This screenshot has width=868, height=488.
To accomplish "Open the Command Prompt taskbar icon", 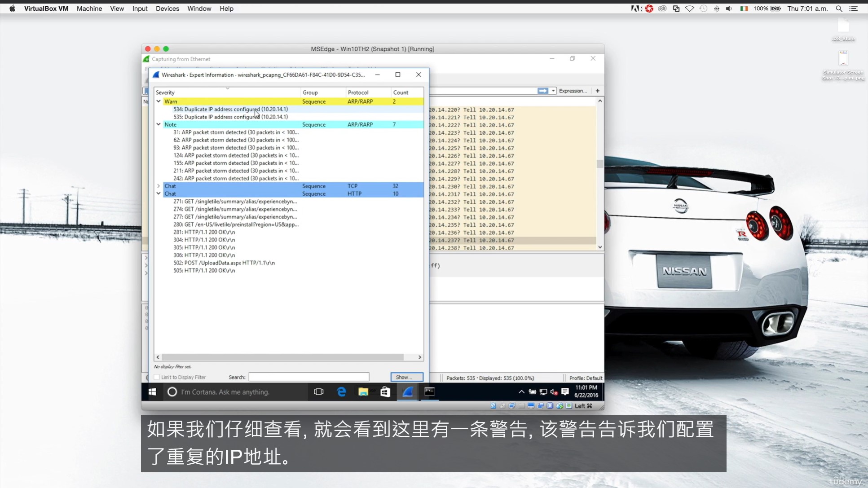I will click(429, 392).
